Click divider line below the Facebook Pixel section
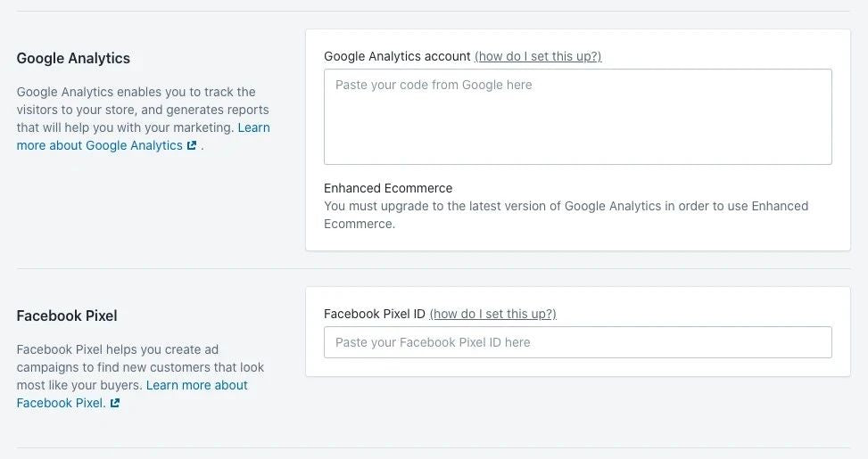The width and height of the screenshot is (868, 459). 434,447
